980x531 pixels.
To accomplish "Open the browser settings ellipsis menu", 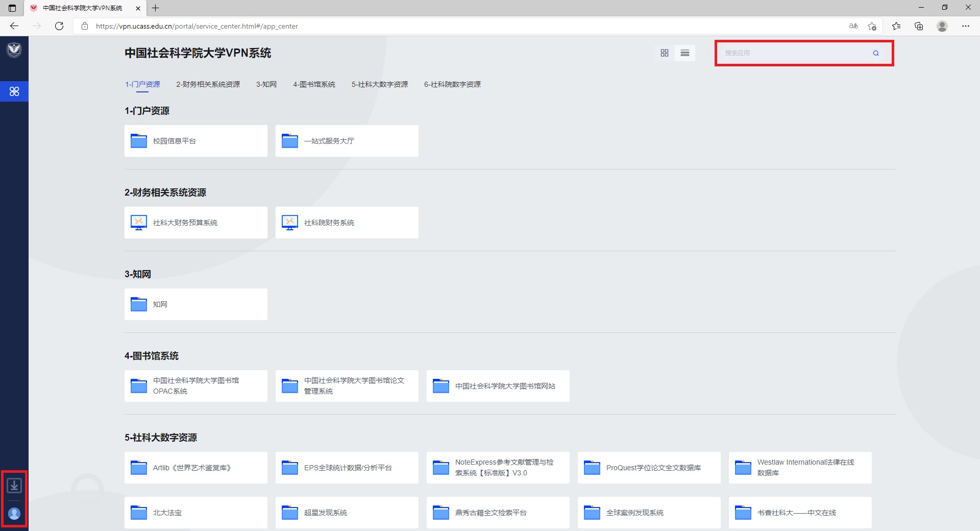I will 966,26.
